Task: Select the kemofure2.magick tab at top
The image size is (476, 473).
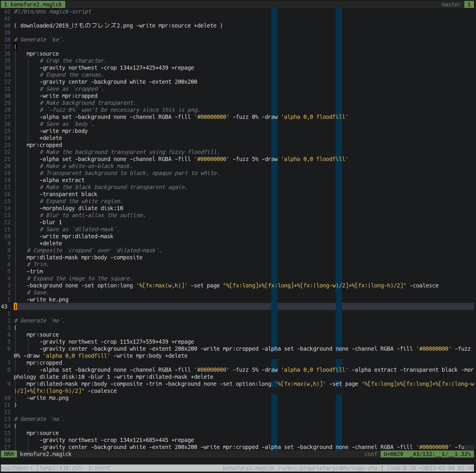Action: (x=33, y=4)
